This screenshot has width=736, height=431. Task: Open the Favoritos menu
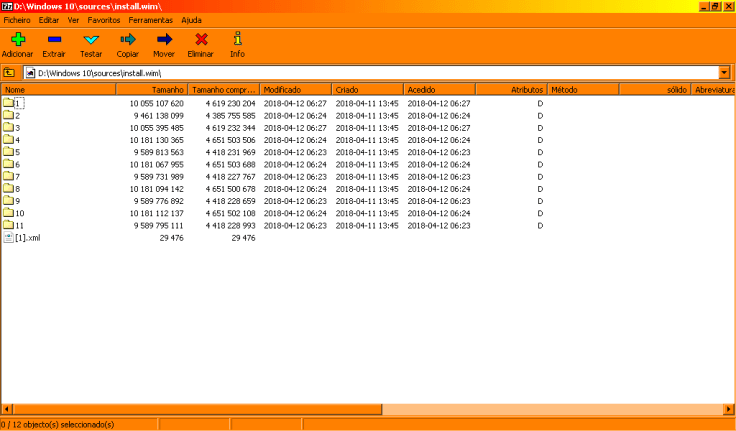pyautogui.click(x=104, y=20)
